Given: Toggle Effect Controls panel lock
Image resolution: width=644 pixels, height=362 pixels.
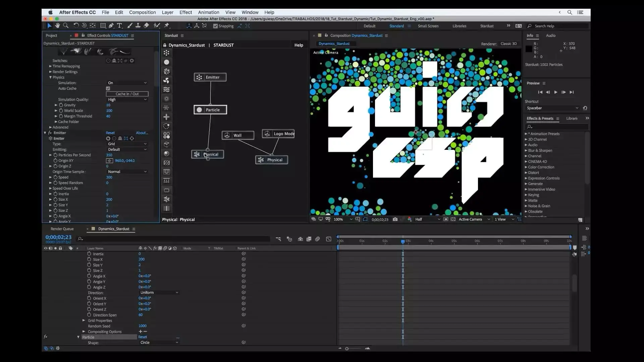Looking at the screenshot, I should click(83, 35).
